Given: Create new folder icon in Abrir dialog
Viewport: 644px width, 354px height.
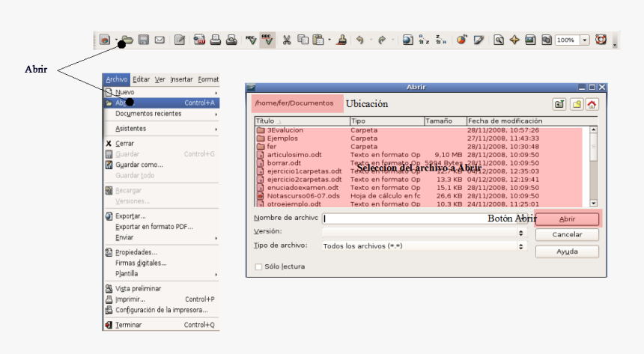Looking at the screenshot, I should 576,104.
